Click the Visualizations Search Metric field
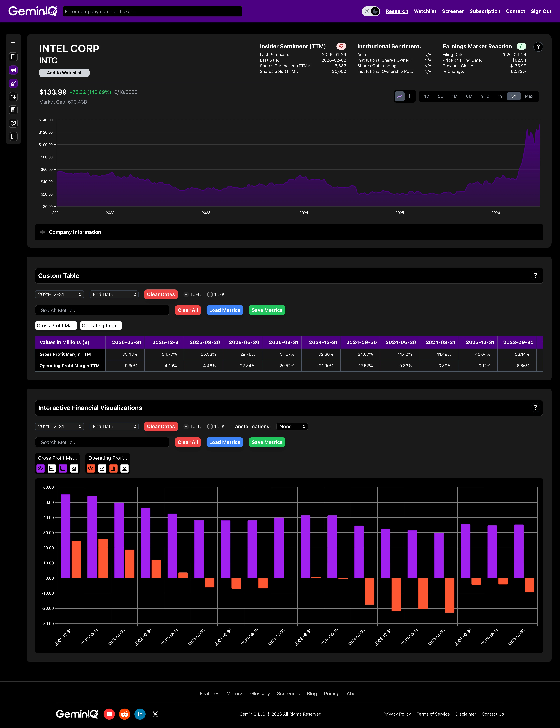Screen dimensions: 560x728 102,442
